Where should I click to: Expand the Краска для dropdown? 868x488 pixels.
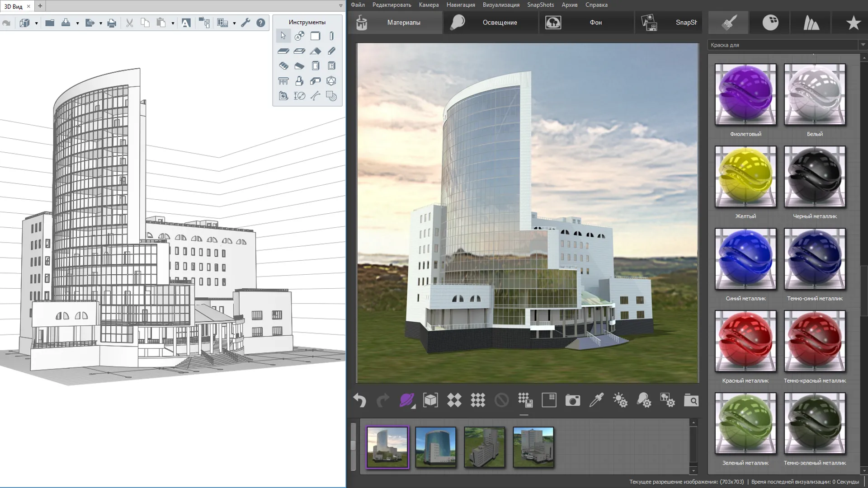(863, 45)
